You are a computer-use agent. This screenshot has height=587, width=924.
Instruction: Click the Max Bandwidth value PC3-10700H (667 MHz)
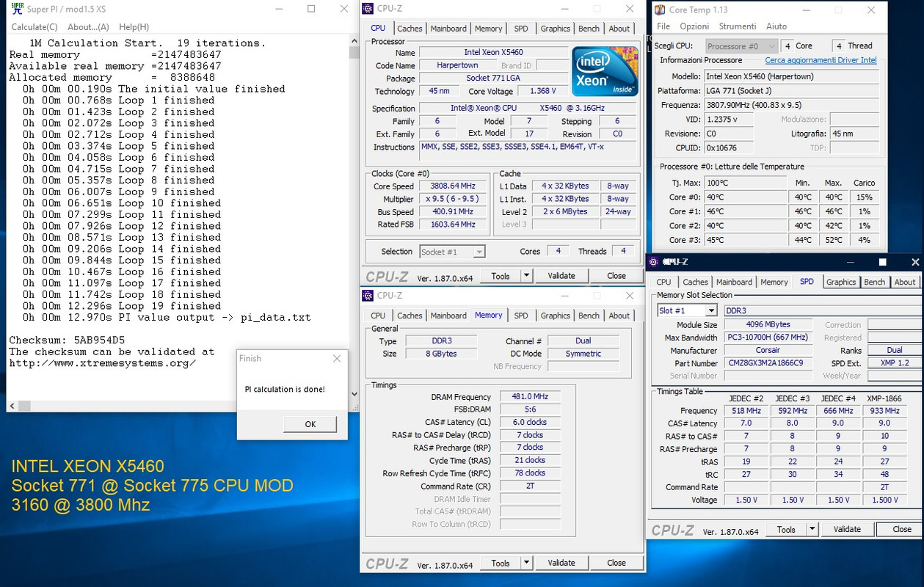pos(768,338)
